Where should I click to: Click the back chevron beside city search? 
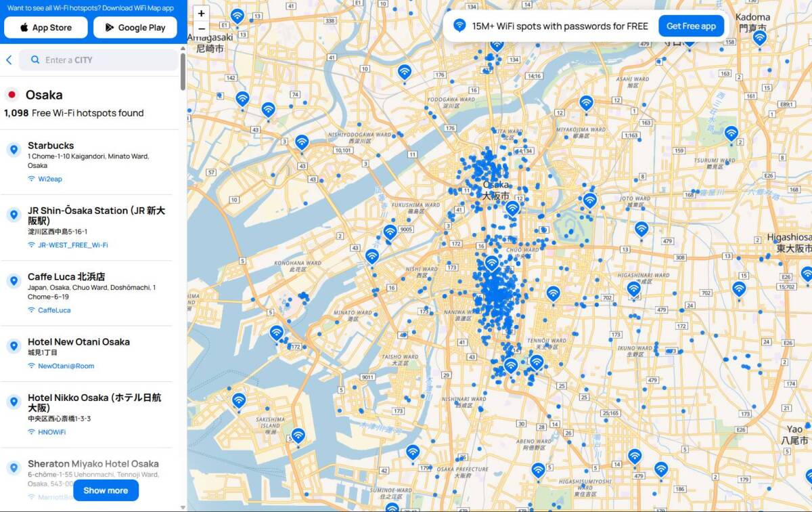coord(9,60)
